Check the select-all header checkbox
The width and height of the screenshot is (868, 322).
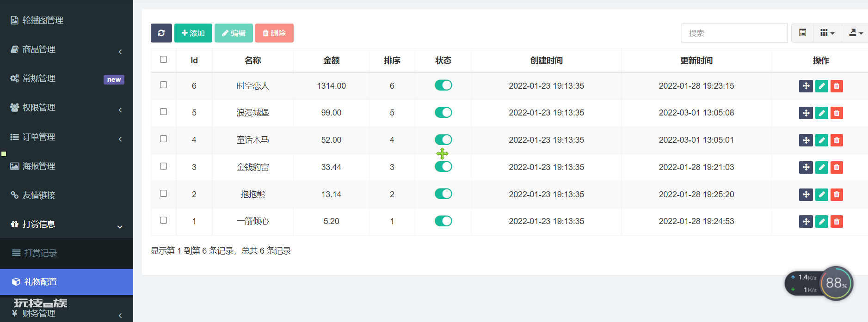tap(163, 59)
